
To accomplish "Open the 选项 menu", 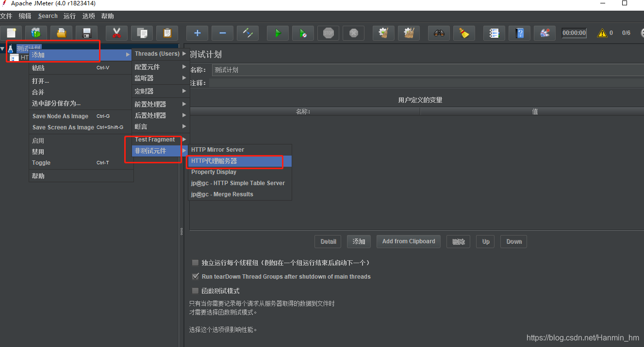I will [x=88, y=16].
